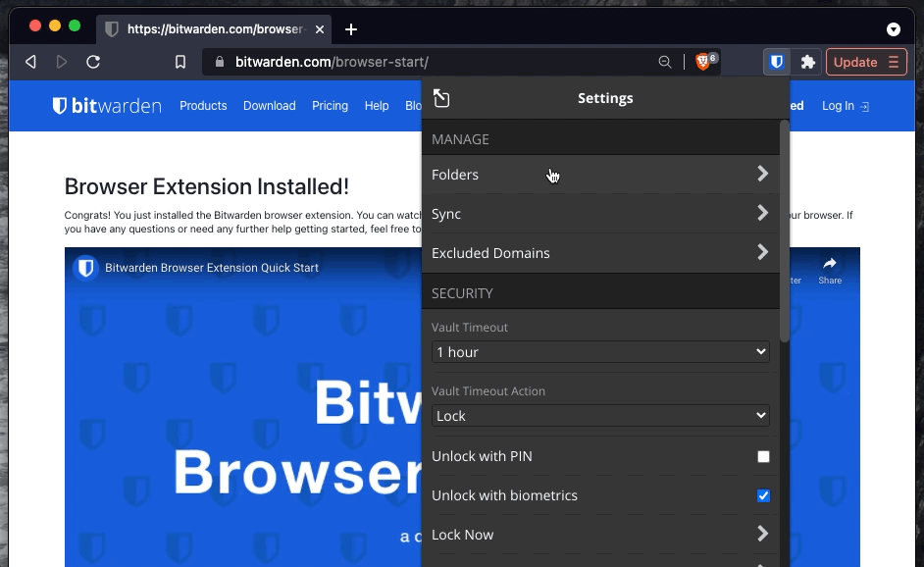Open the Folders settings row

coord(600,175)
